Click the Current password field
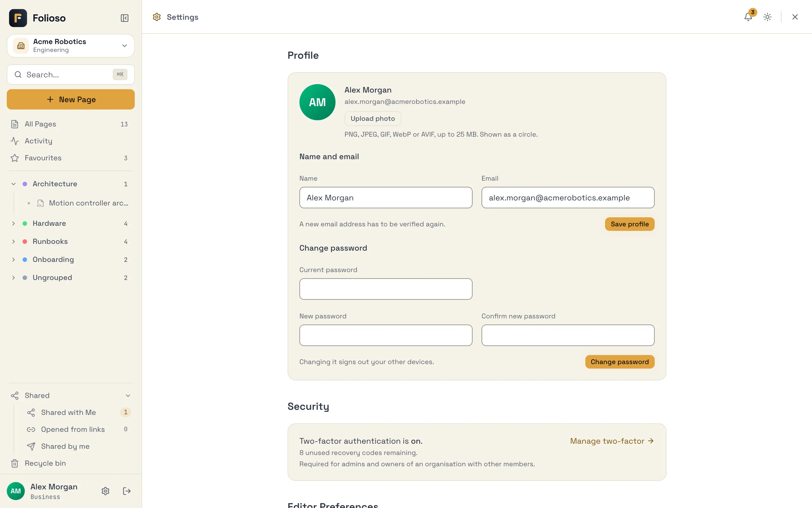 (x=385, y=289)
